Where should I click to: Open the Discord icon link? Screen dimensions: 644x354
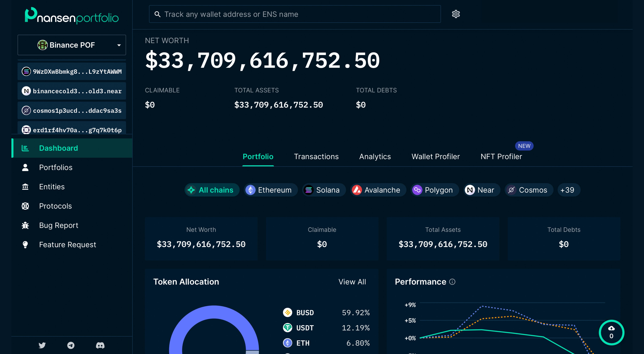[100, 345]
